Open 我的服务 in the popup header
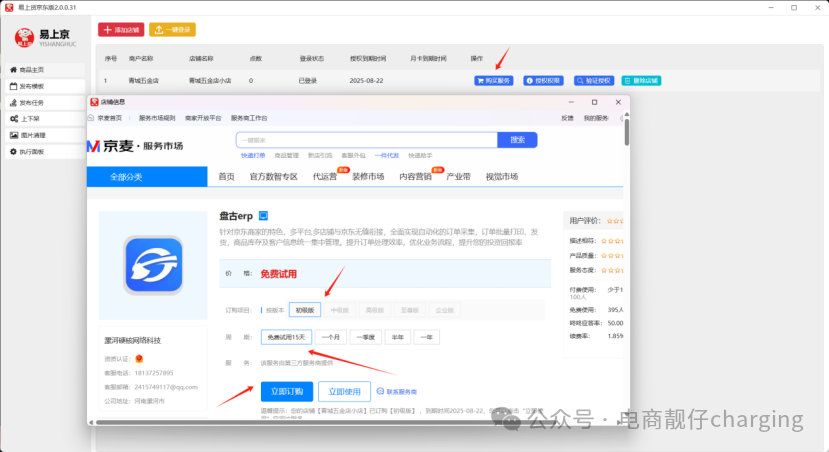Image resolution: width=829 pixels, height=452 pixels. (596, 118)
